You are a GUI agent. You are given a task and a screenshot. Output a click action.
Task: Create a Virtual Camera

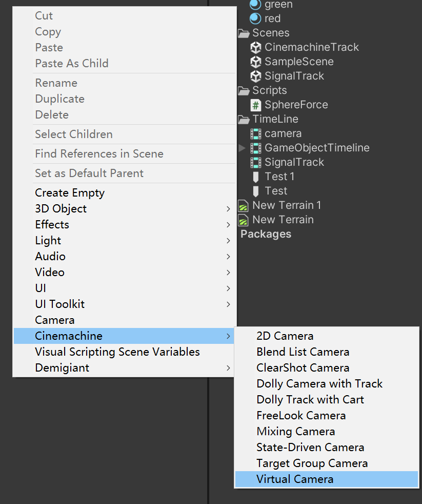point(327,479)
